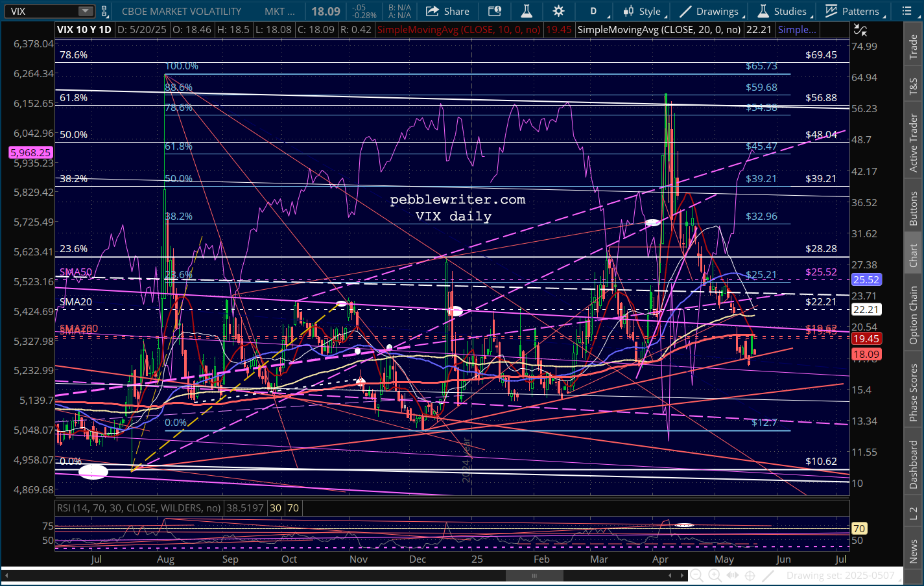924x586 pixels.
Task: Click the Share icon button
Action: pos(447,11)
